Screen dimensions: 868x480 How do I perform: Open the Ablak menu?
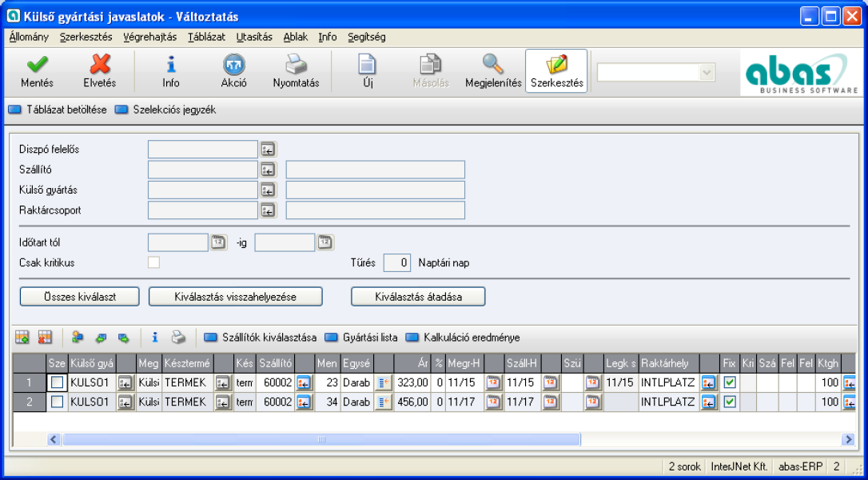296,37
